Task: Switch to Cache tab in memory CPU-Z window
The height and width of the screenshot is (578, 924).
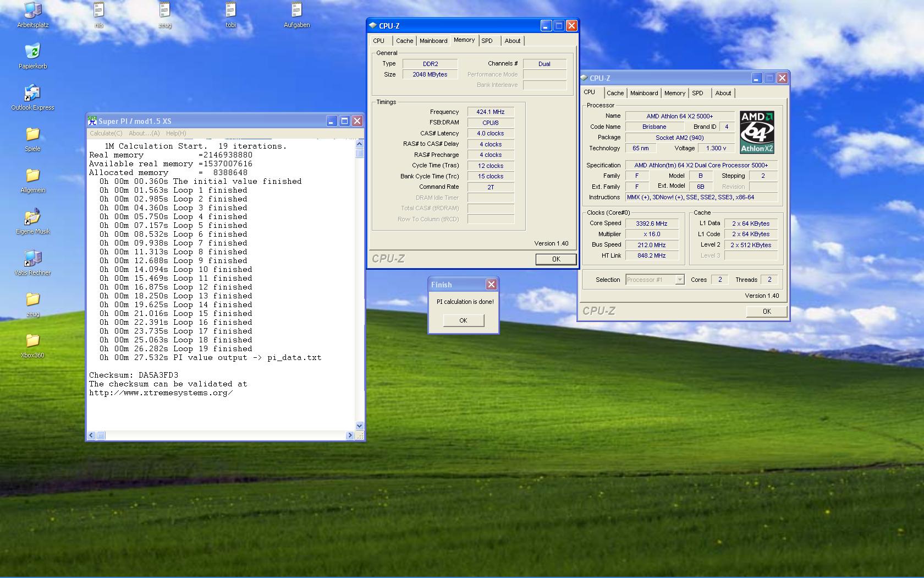Action: coord(404,41)
